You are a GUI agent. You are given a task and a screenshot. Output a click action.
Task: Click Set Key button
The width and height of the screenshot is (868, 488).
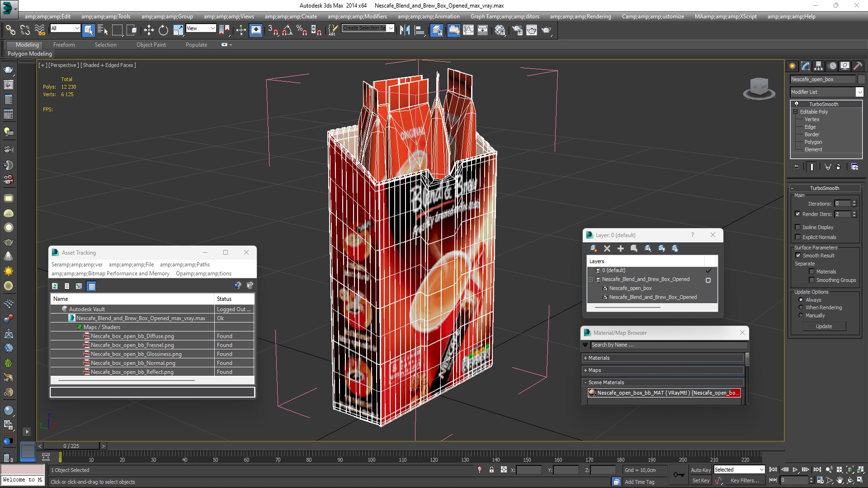[700, 481]
